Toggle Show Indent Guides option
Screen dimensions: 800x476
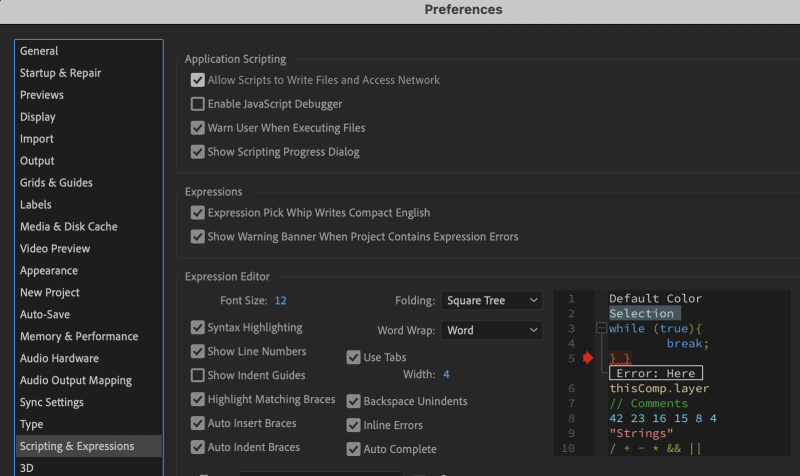tap(198, 375)
